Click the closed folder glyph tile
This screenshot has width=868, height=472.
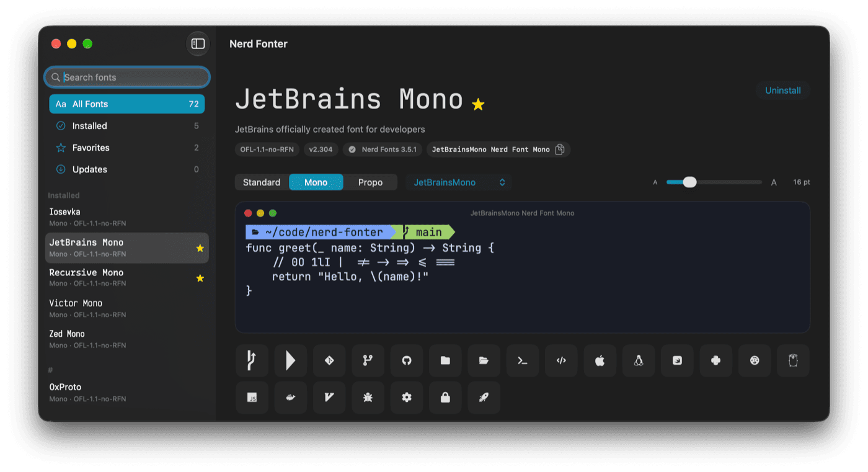(x=445, y=360)
